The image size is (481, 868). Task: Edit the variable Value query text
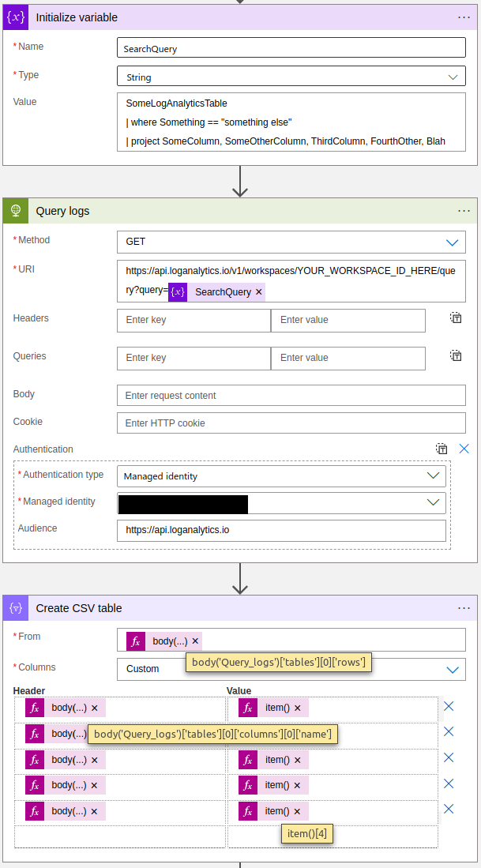click(291, 122)
